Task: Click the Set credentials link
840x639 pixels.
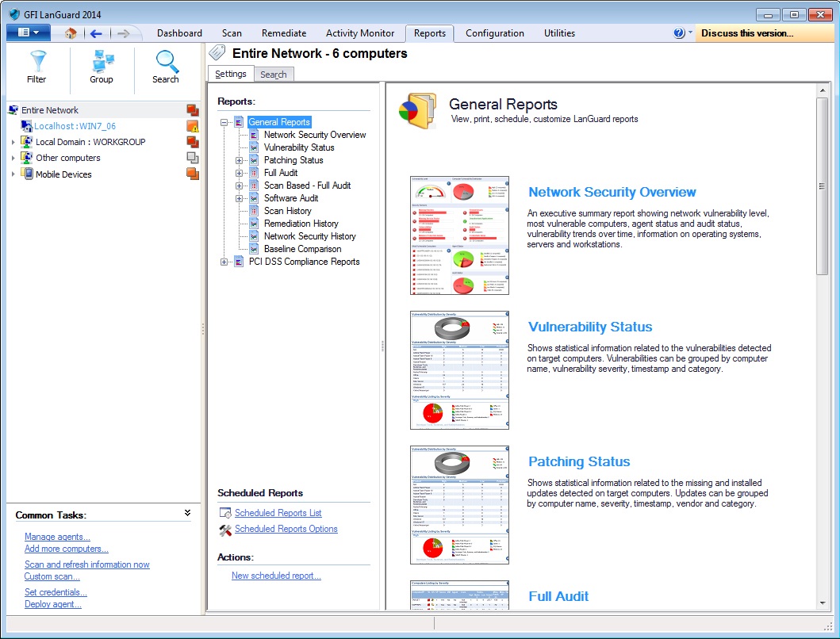Action: coord(56,592)
